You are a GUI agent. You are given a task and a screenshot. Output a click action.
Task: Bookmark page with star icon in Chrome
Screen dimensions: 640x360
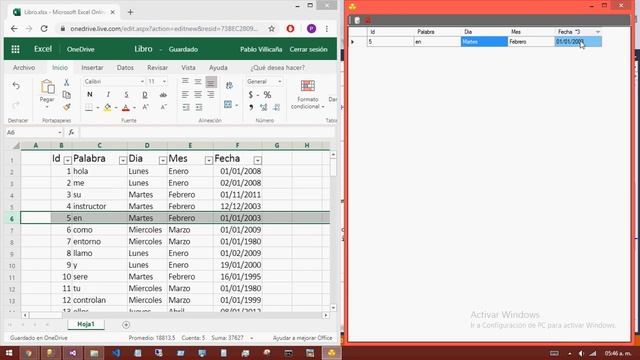point(271,29)
